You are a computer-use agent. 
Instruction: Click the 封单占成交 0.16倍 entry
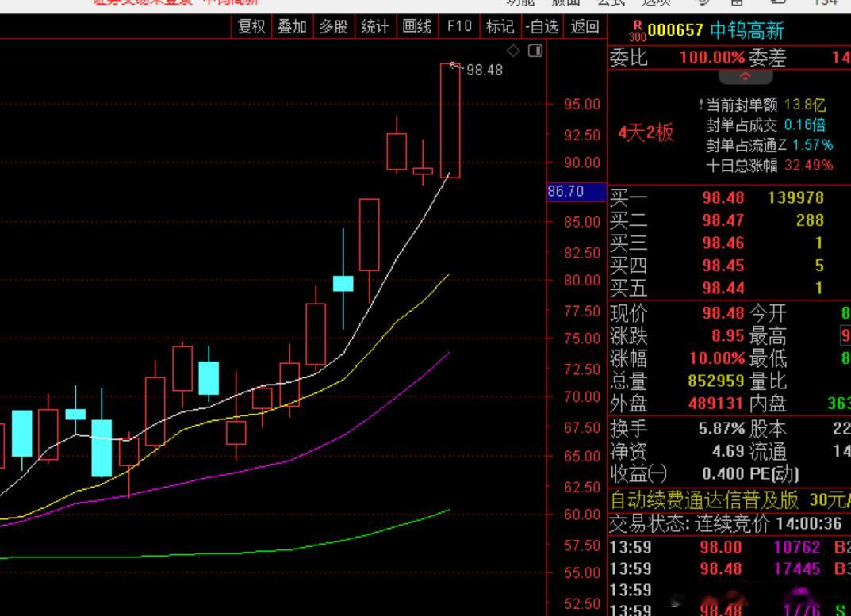[766, 125]
